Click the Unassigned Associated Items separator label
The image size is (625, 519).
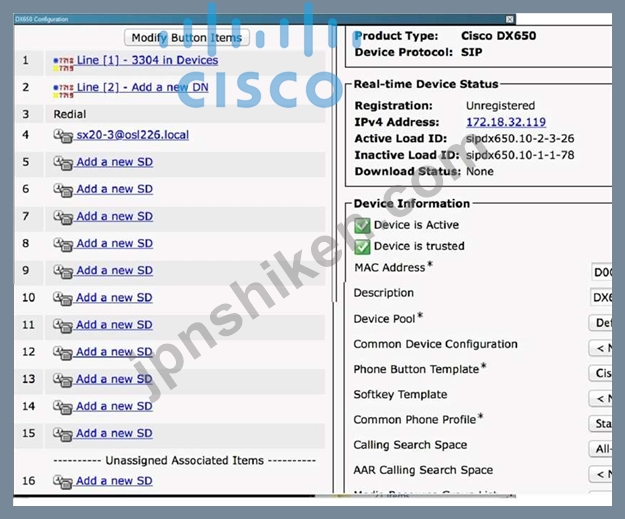(185, 460)
